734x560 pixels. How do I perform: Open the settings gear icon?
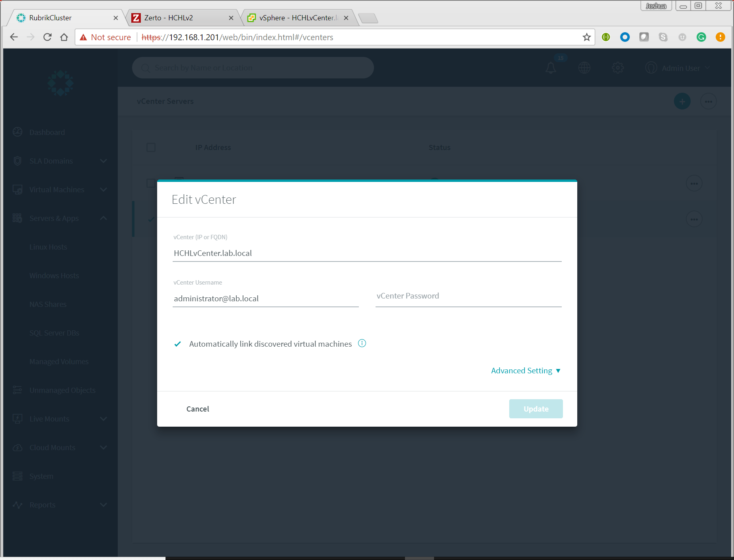617,68
